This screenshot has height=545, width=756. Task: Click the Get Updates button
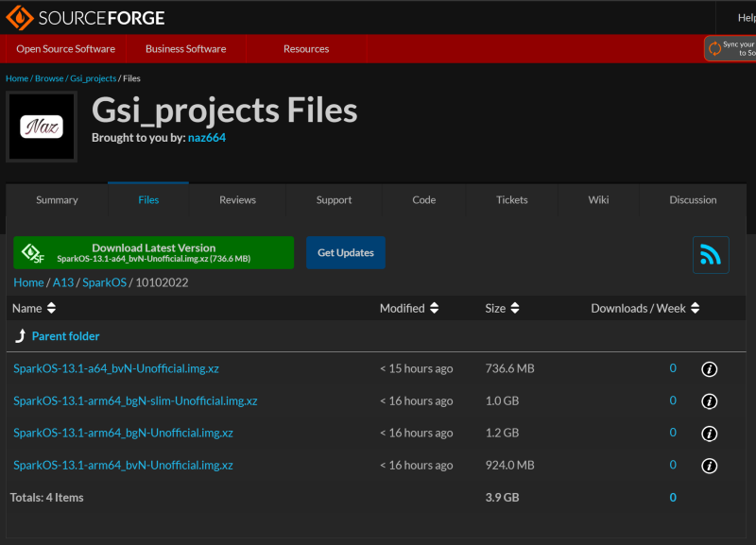(346, 252)
